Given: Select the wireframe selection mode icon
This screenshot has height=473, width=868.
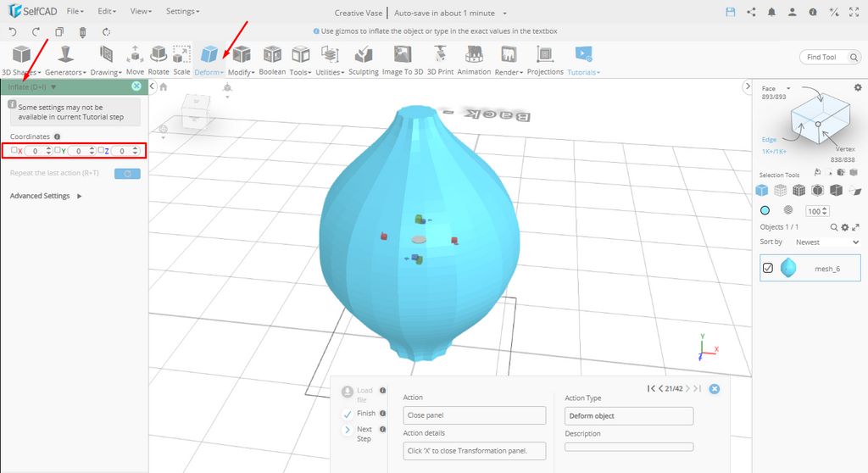Looking at the screenshot, I should pyautogui.click(x=780, y=191).
